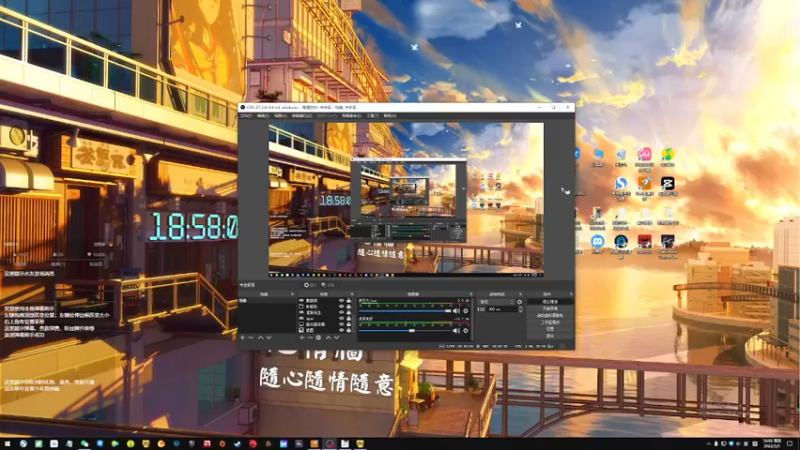800x450 pixels.
Task: Remove selected source with the minus icon
Action: [310, 338]
